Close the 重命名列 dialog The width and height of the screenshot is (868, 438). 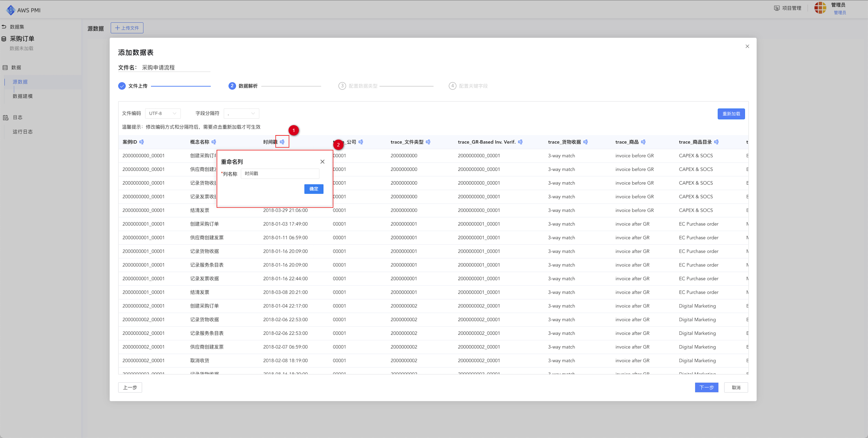pyautogui.click(x=322, y=162)
